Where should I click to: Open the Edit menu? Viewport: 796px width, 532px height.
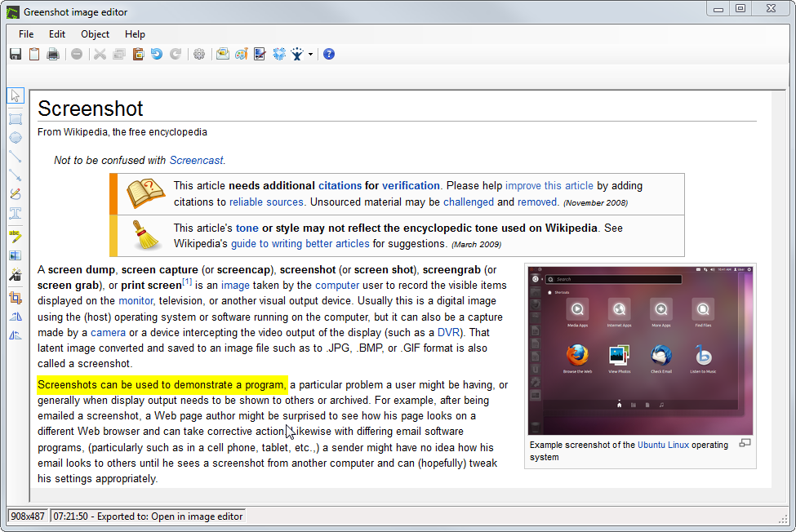[x=56, y=34]
